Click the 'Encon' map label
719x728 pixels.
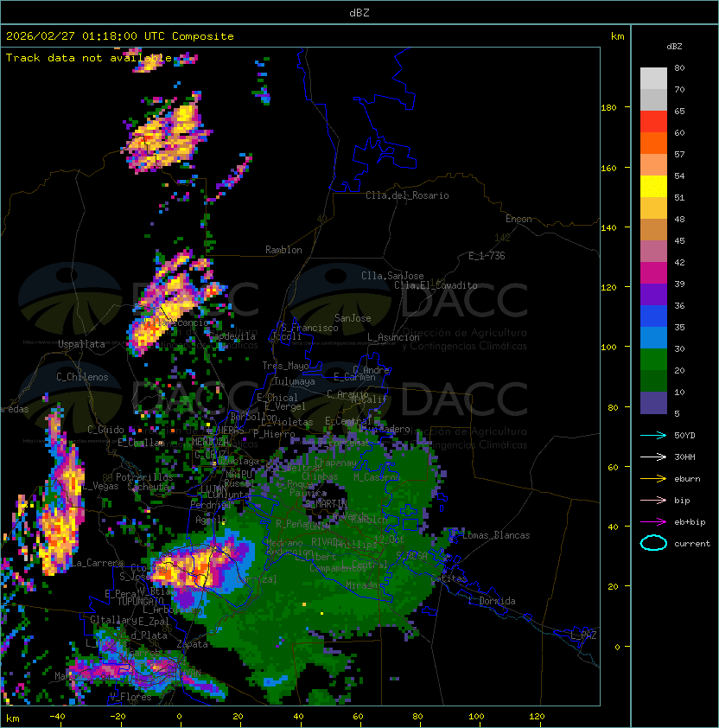pos(519,219)
